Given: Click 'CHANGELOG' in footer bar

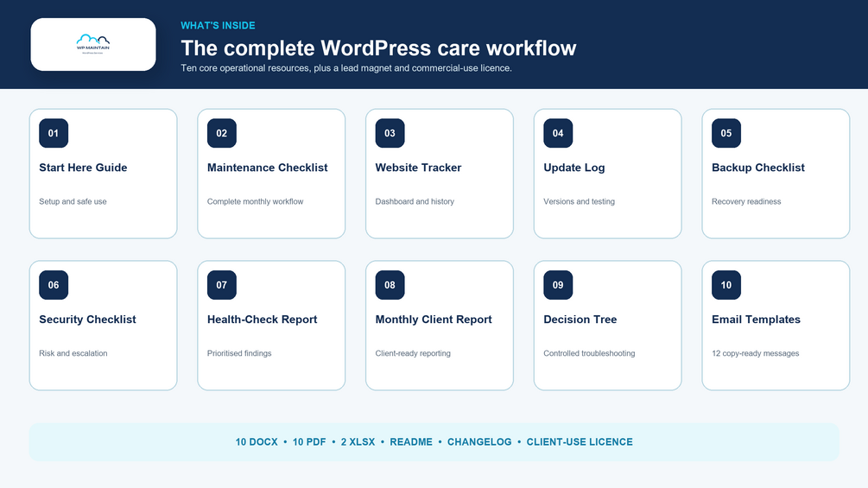Looking at the screenshot, I should tap(479, 442).
